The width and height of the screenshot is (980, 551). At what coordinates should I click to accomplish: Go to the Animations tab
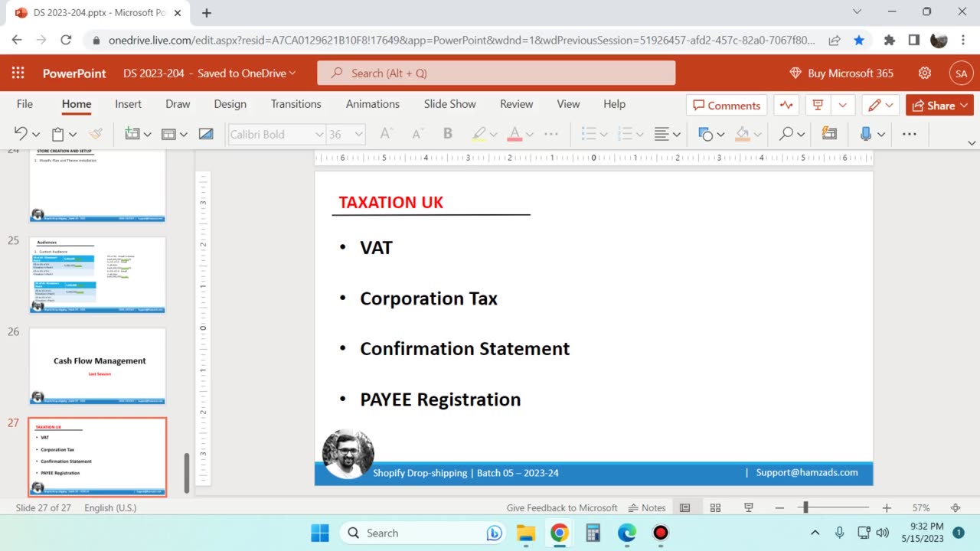click(x=373, y=104)
